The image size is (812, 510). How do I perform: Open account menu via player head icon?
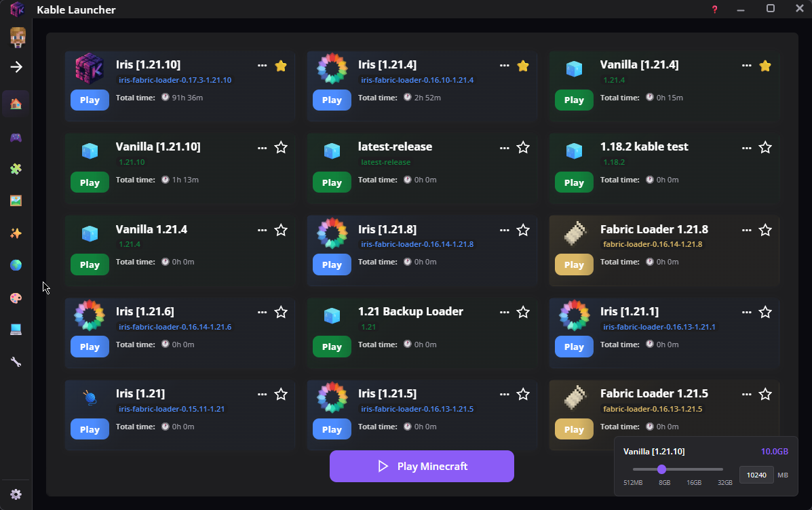(17, 37)
